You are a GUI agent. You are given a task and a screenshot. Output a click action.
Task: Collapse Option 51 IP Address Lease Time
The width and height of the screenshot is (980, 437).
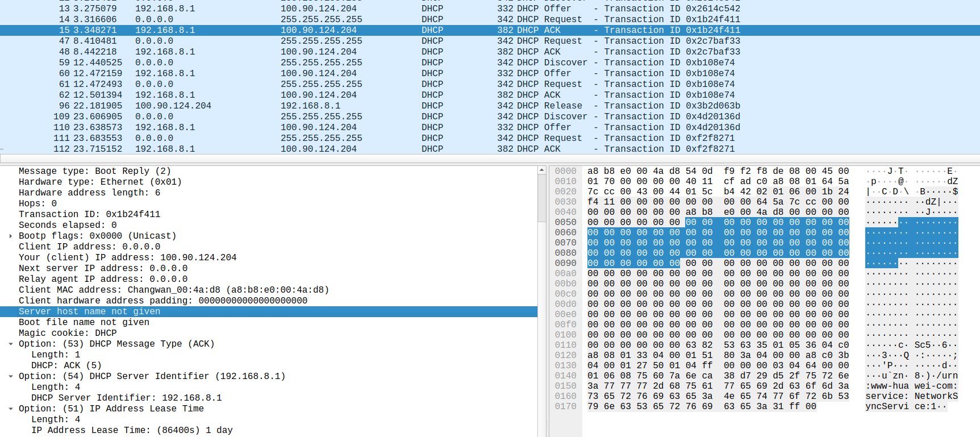tap(11, 409)
